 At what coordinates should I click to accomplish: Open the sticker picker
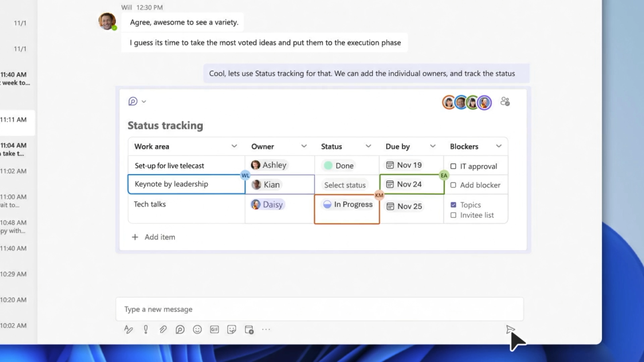[232, 329]
